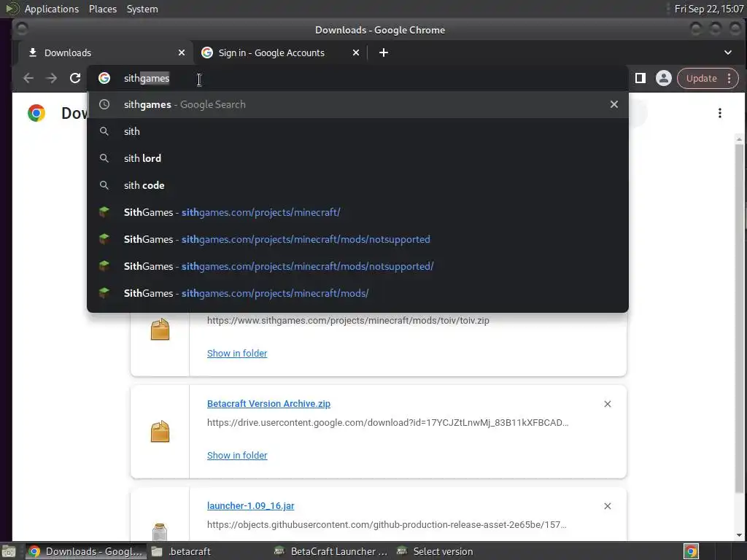Remove launcher-1.09_16.jar from list
Screen dimensions: 747x560
[608, 506]
